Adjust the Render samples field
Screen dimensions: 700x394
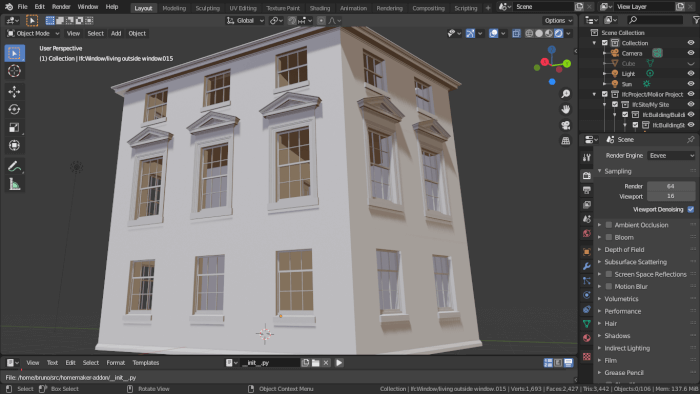(x=671, y=186)
